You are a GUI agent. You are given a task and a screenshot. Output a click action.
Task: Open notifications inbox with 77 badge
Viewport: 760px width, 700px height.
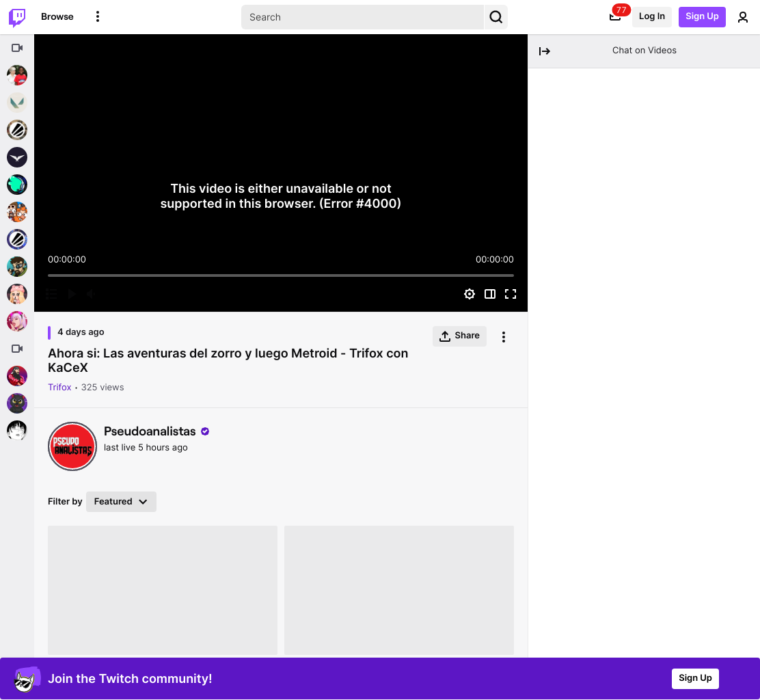point(614,17)
